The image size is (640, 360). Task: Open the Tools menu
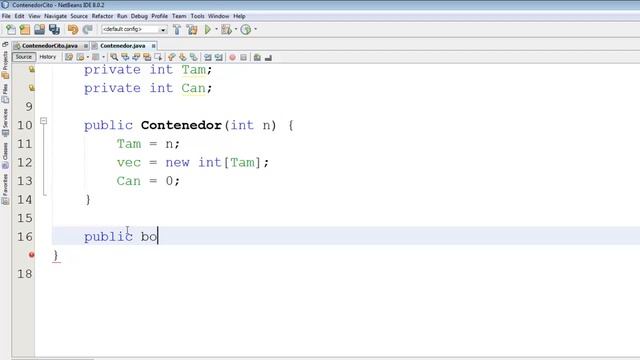pyautogui.click(x=197, y=16)
